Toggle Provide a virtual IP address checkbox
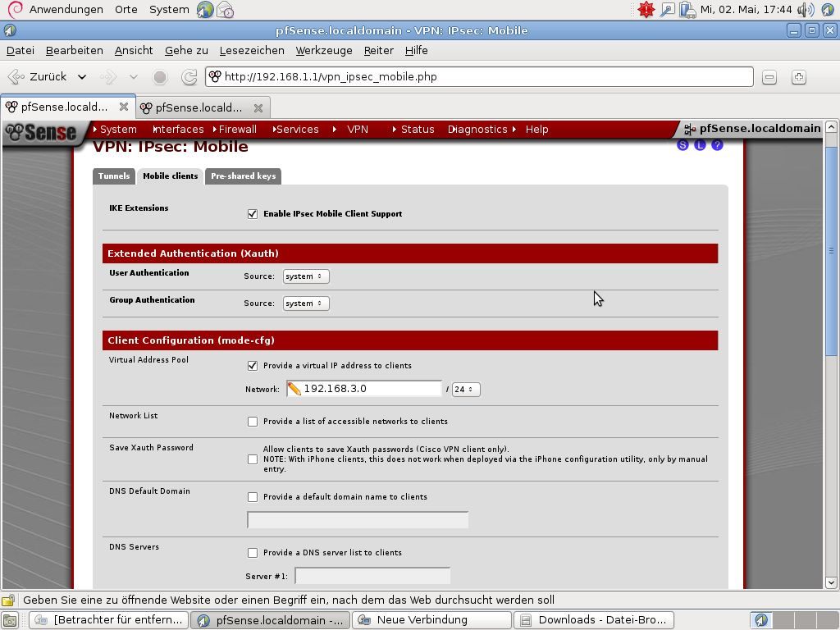840x630 pixels. pyautogui.click(x=253, y=365)
